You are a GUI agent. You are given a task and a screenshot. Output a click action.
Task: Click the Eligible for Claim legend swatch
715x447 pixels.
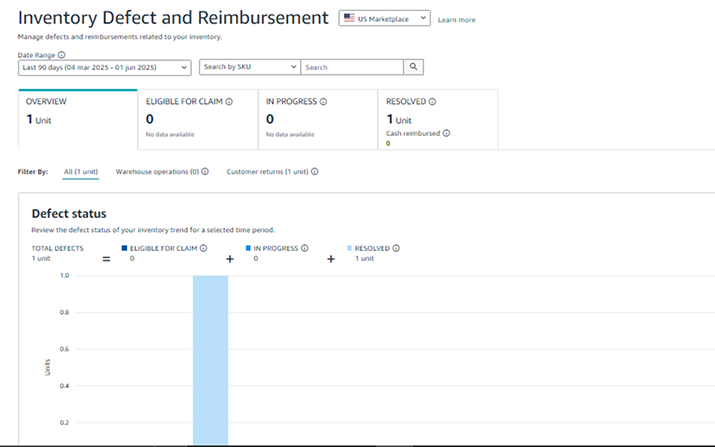(124, 248)
